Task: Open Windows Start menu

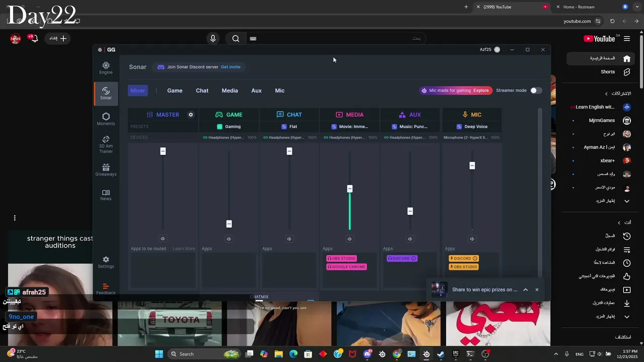Action: [x=158, y=354]
